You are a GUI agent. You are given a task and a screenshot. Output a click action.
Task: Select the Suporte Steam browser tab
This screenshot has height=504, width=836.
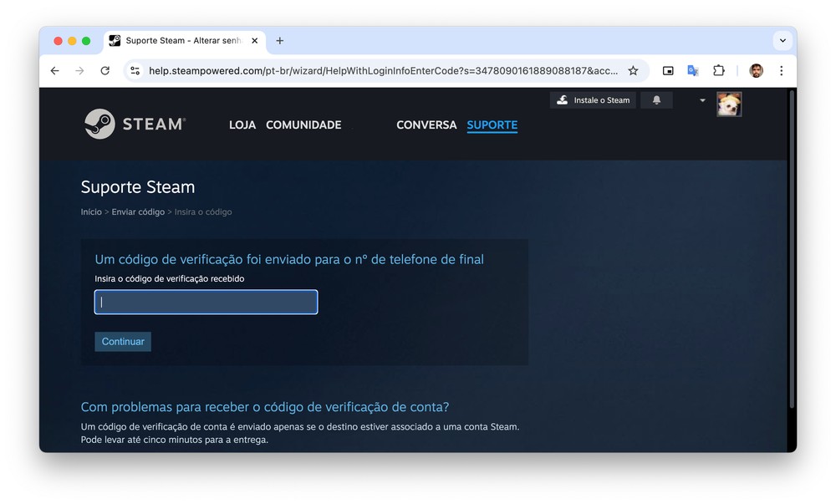[x=185, y=41]
